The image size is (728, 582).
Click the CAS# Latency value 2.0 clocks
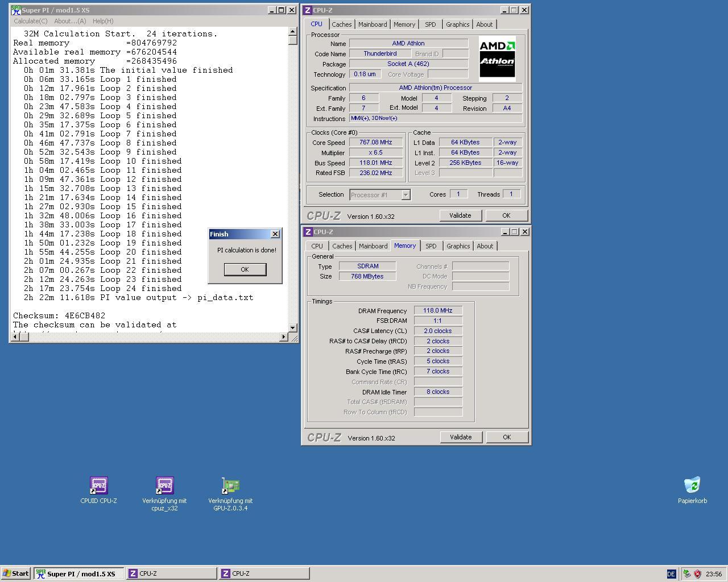[438, 331]
